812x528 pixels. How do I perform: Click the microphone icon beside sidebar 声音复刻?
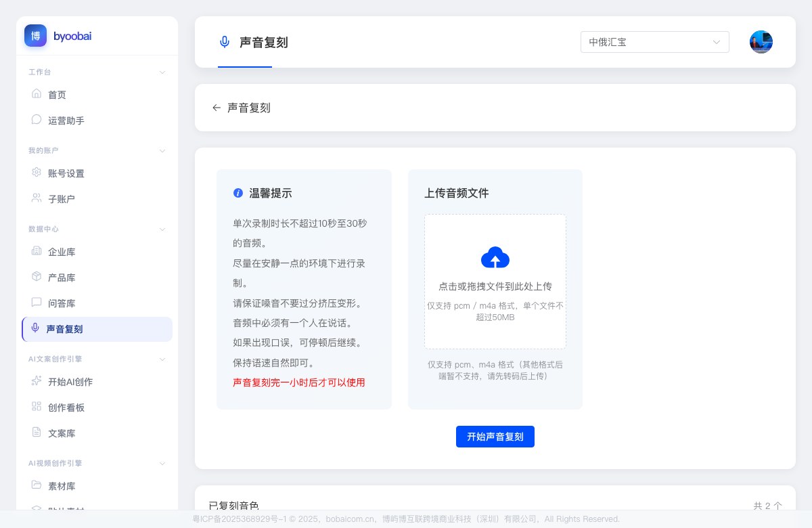click(35, 328)
